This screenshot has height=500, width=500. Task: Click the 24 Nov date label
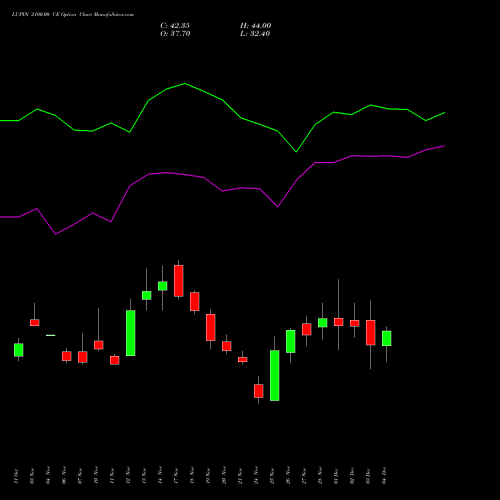pyautogui.click(x=256, y=475)
